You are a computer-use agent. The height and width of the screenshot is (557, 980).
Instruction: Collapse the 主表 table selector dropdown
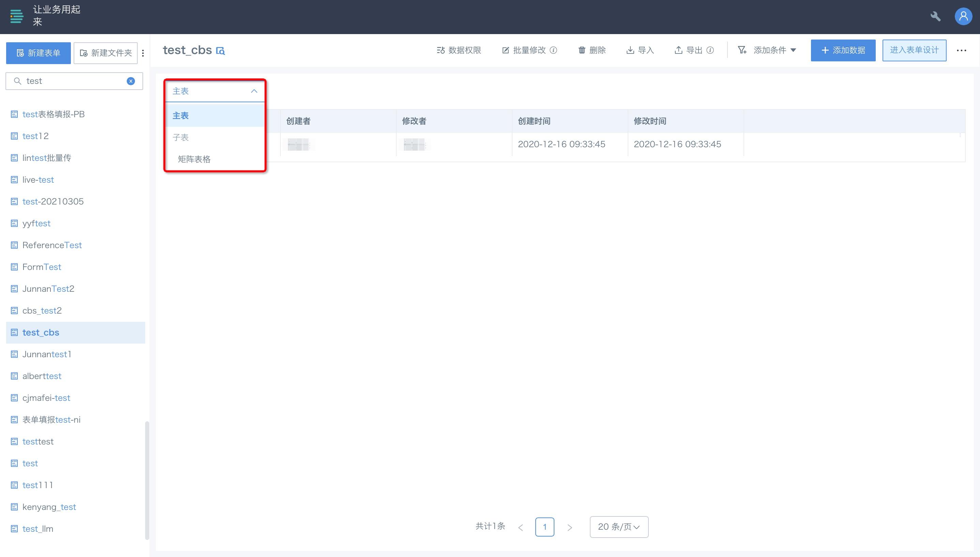click(254, 91)
